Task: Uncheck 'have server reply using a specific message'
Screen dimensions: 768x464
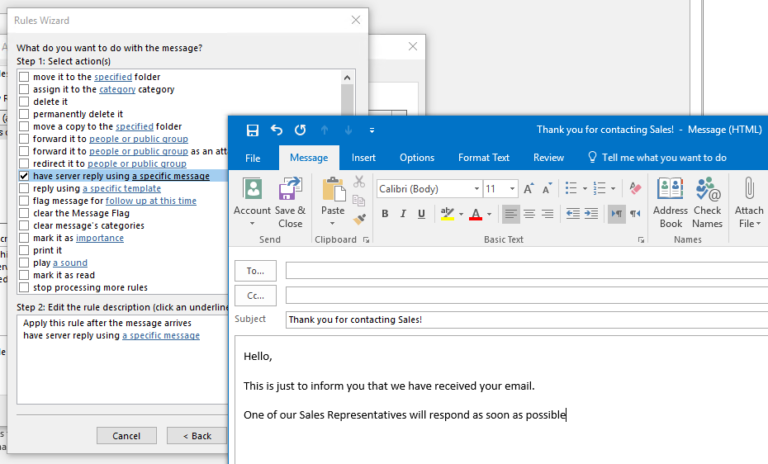Action: [24, 176]
